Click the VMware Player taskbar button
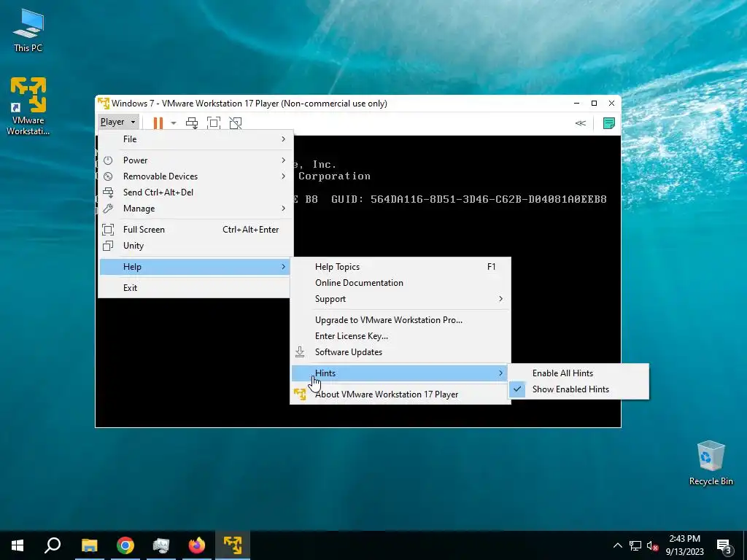This screenshot has width=747, height=560. click(233, 545)
